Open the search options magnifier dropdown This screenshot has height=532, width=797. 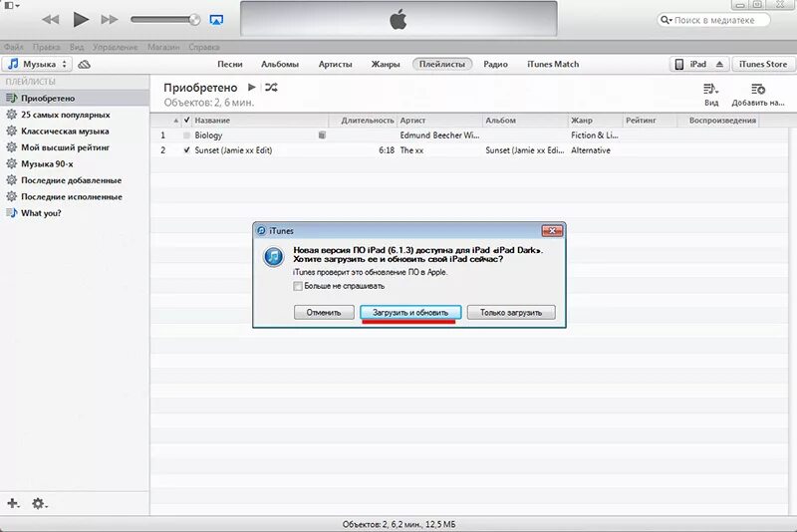click(665, 20)
